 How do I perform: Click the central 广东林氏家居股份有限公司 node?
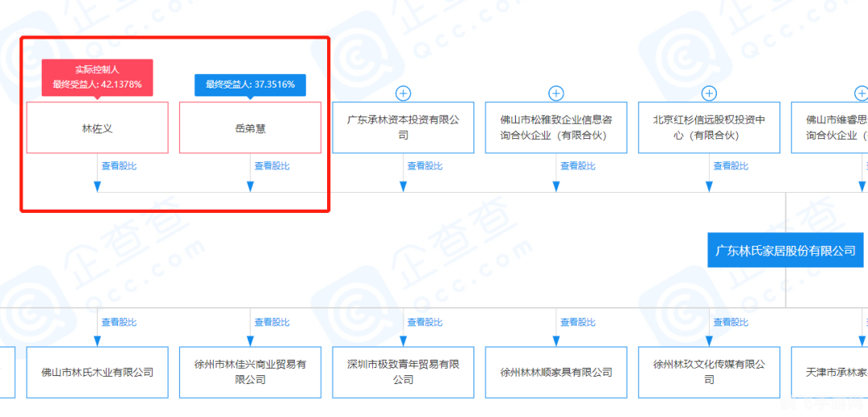tap(785, 251)
